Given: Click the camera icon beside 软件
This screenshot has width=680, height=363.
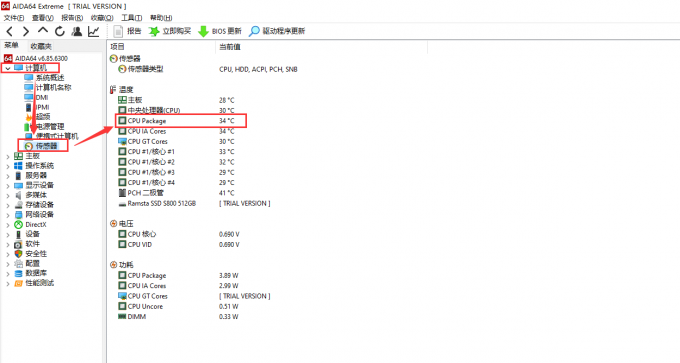Looking at the screenshot, I should 18,244.
